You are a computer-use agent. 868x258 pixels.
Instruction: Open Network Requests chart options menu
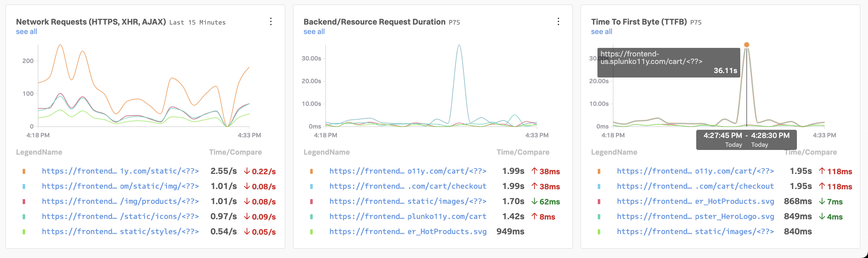271,22
